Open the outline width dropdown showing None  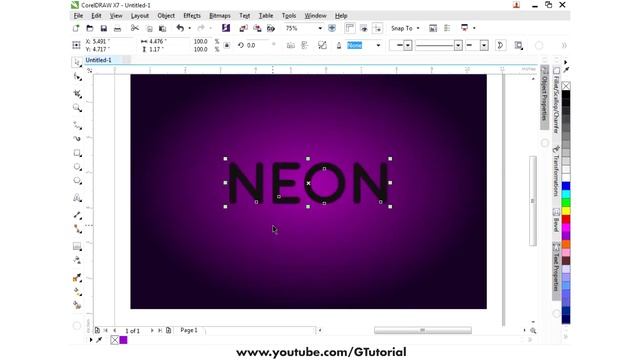[378, 45]
